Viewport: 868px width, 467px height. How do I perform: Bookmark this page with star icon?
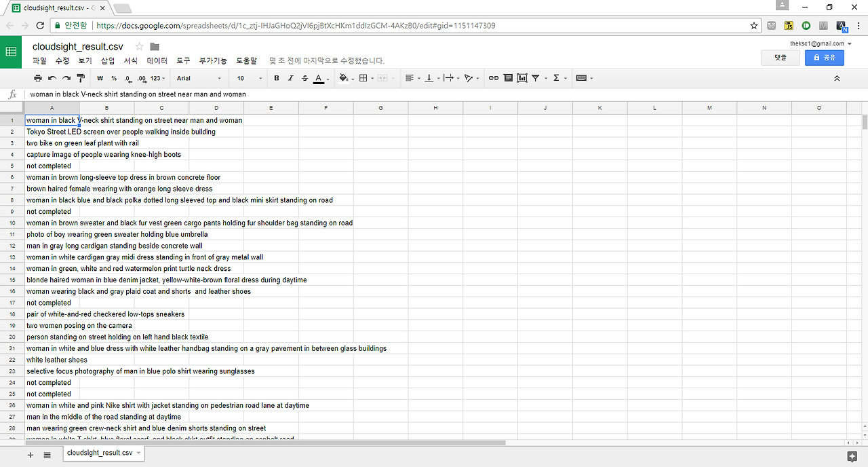coord(754,26)
